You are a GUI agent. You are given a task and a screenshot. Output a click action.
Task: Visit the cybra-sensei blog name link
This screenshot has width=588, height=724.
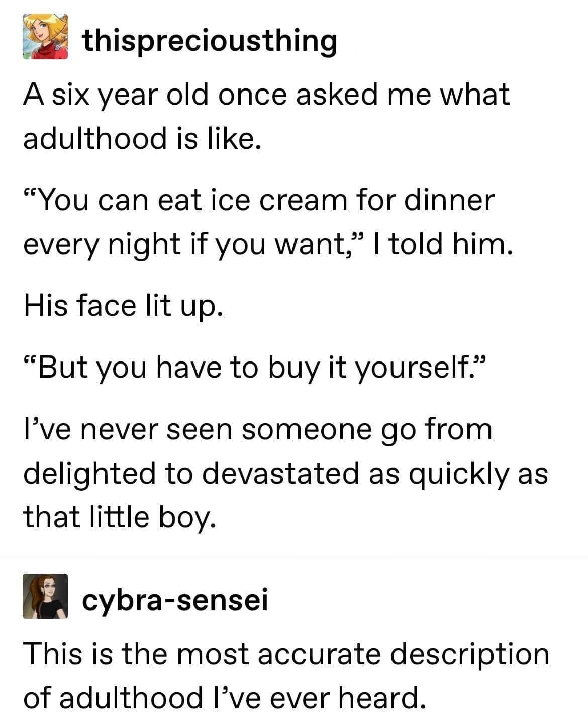click(x=175, y=599)
